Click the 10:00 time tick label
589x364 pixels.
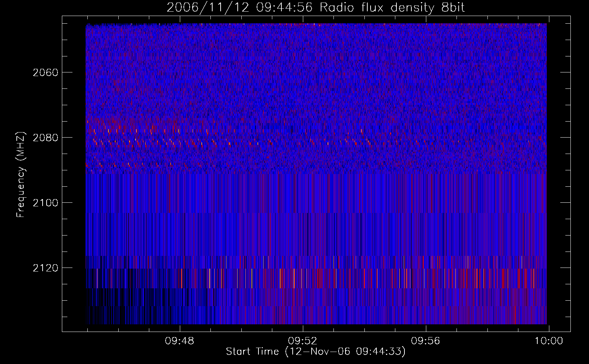(x=549, y=341)
